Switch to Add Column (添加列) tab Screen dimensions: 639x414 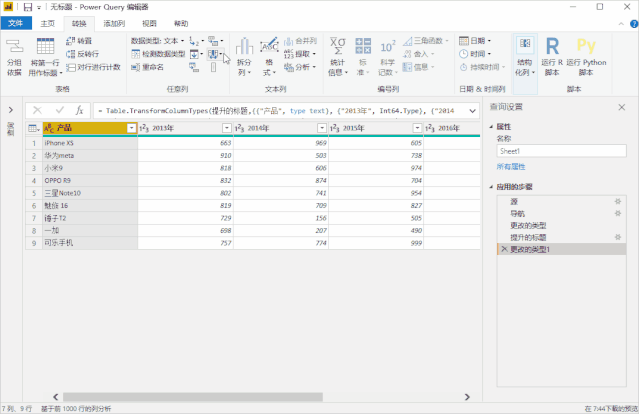click(114, 22)
